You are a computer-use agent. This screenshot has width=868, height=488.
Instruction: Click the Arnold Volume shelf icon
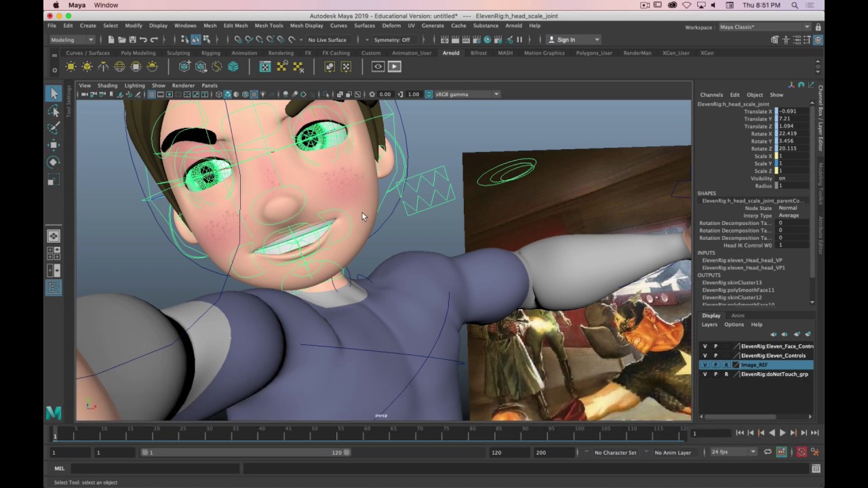(233, 66)
